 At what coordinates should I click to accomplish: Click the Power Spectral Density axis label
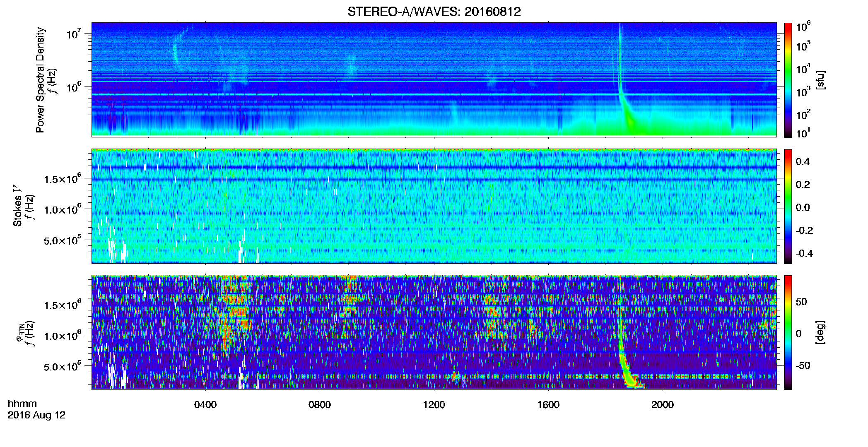click(40, 80)
